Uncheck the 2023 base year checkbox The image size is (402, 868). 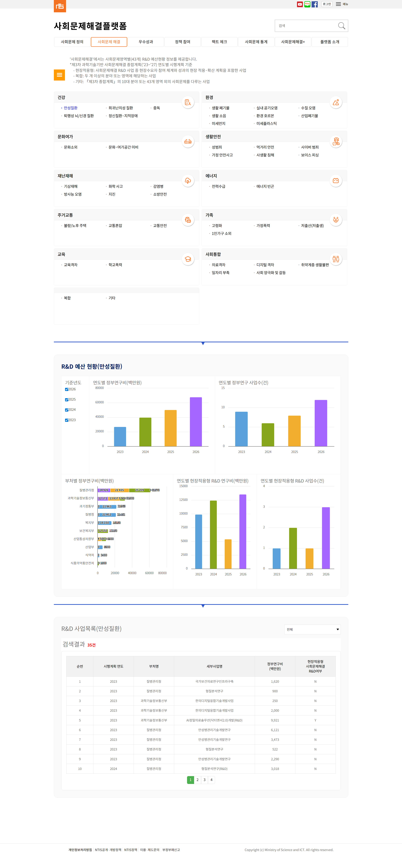click(x=67, y=420)
